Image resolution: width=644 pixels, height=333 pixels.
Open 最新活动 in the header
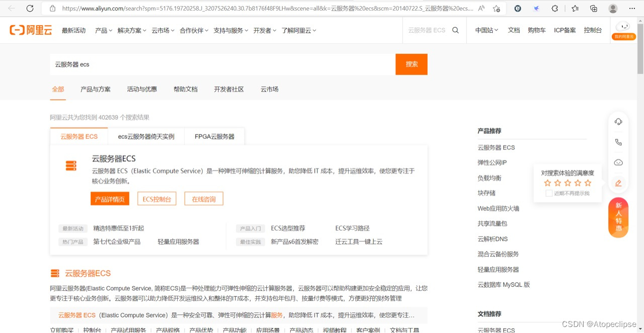73,30
